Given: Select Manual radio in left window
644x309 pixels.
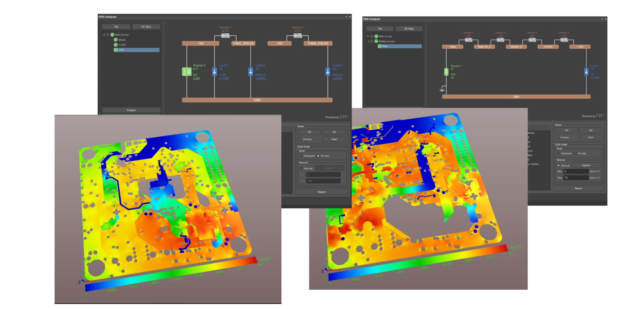Looking at the screenshot, I should point(301,168).
